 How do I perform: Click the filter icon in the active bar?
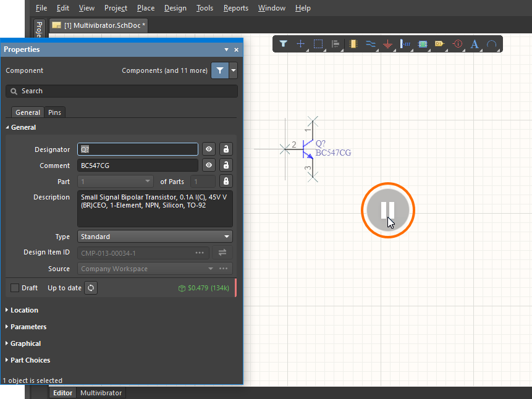283,44
